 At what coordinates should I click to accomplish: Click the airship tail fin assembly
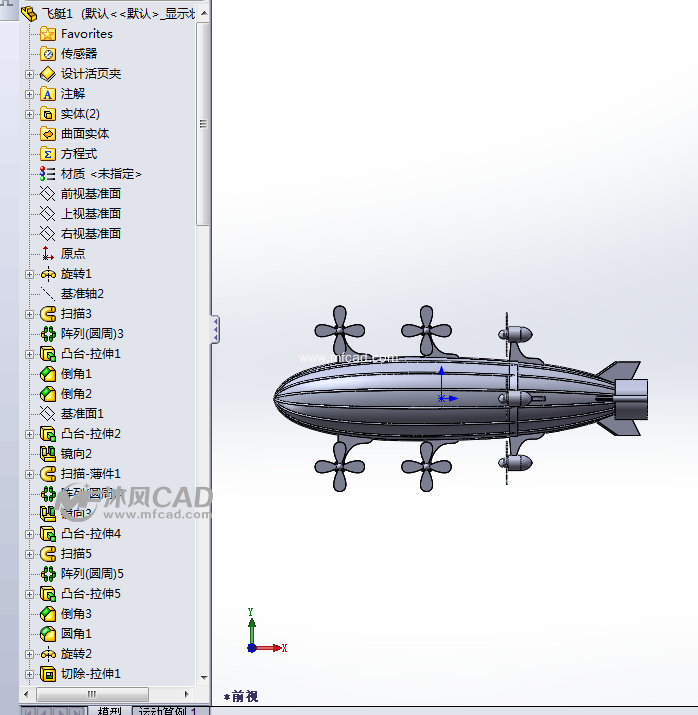(623, 399)
